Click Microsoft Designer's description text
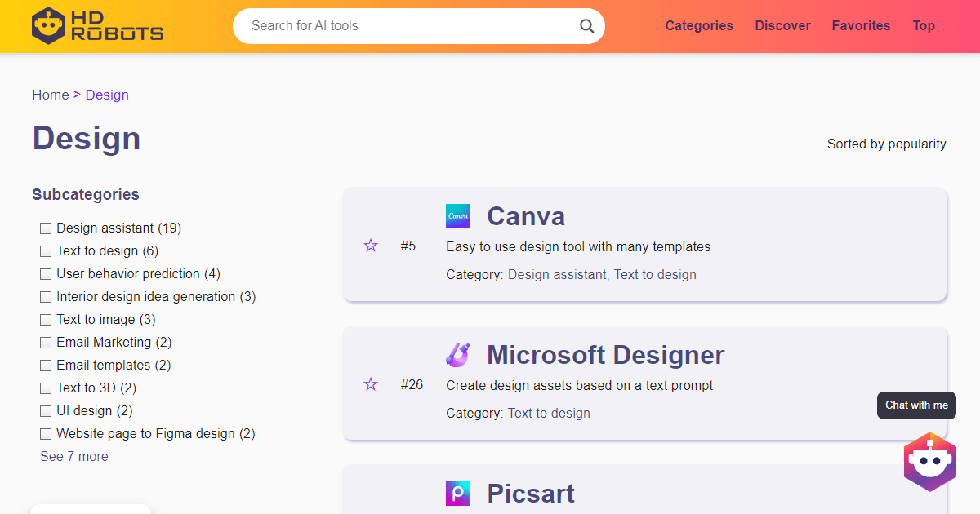 [x=580, y=385]
